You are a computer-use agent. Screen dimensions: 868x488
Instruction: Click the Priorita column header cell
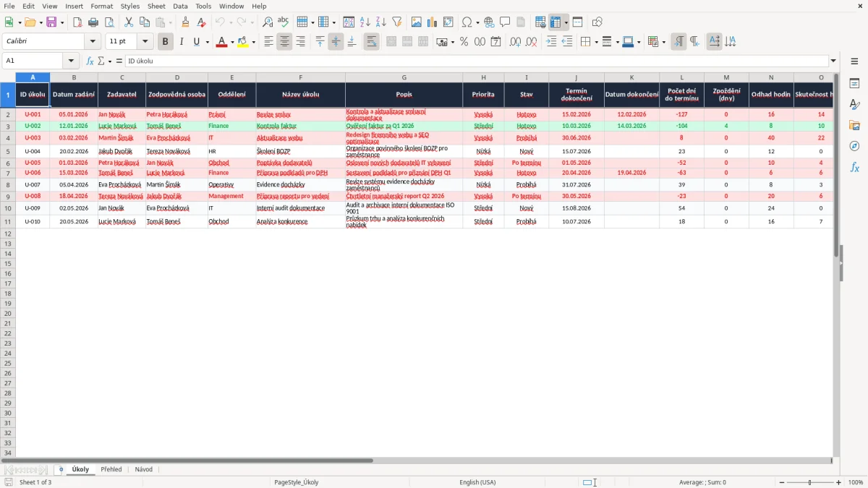point(483,95)
